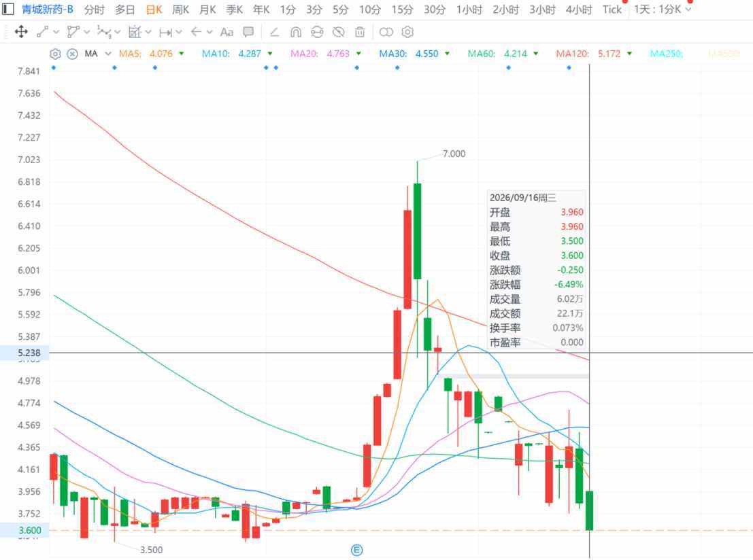Expand the wave pattern tool options
The height and width of the screenshot is (560, 753).
(x=118, y=32)
